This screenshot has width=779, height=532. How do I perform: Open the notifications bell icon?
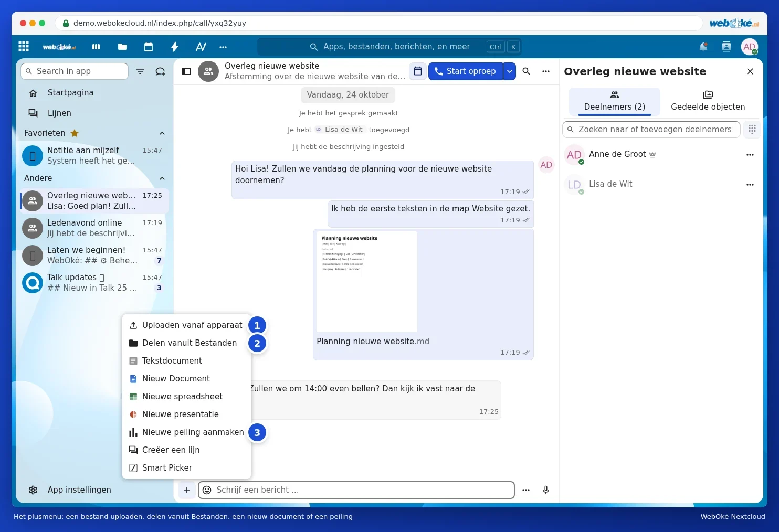coord(703,47)
